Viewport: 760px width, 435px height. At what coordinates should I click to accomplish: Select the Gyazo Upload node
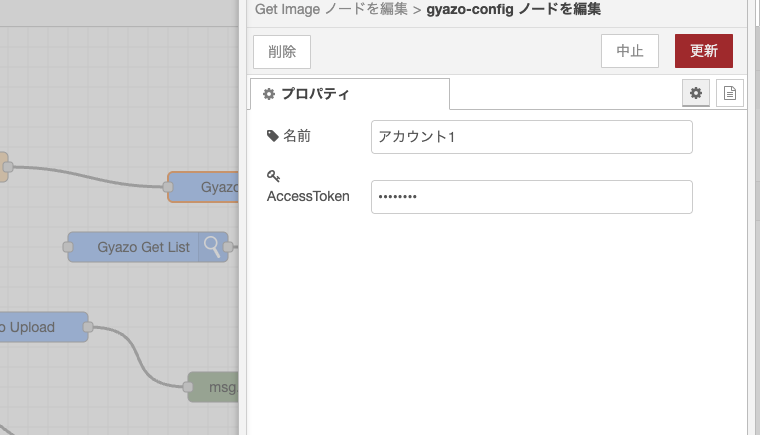tap(44, 327)
